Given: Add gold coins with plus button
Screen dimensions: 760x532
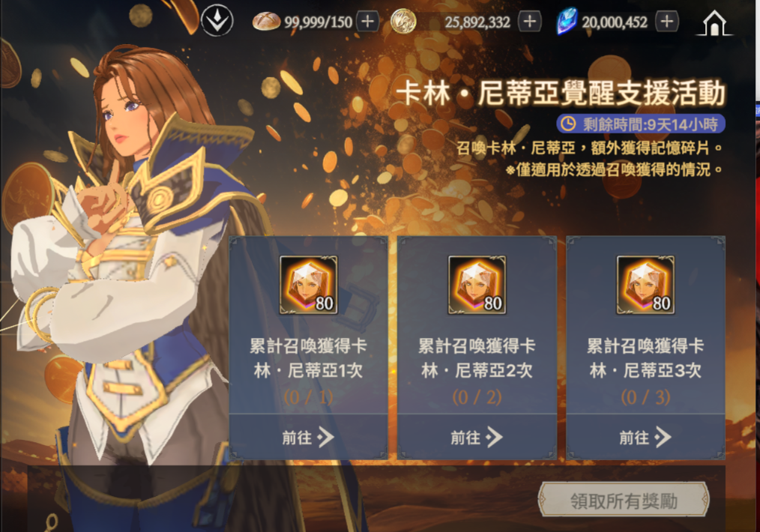Looking at the screenshot, I should pyautogui.click(x=530, y=21).
